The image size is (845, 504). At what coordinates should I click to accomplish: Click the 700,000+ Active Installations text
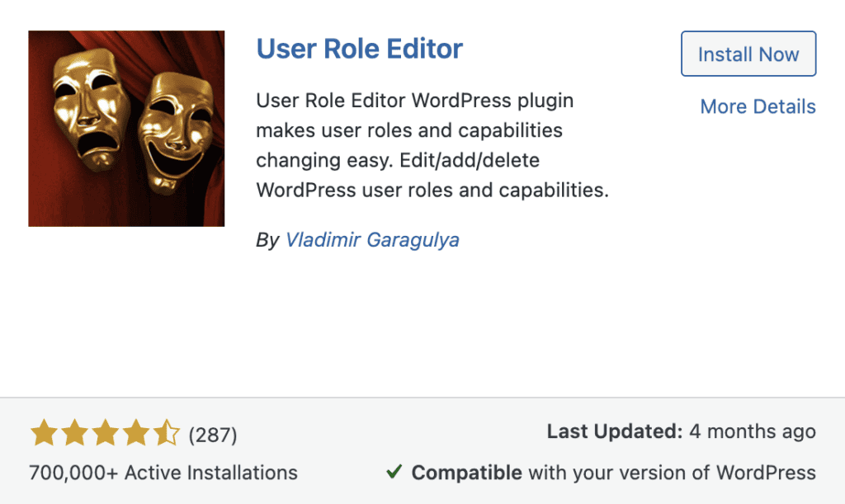163,473
